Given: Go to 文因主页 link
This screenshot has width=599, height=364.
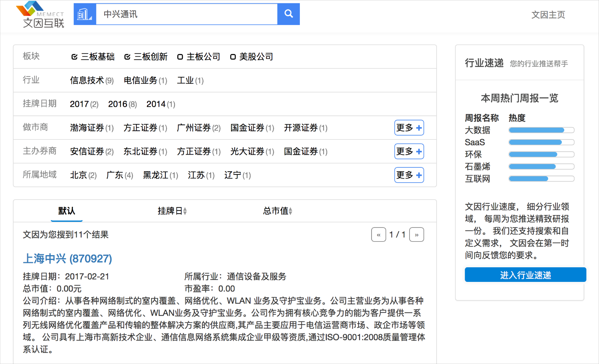Looking at the screenshot, I should click(548, 15).
